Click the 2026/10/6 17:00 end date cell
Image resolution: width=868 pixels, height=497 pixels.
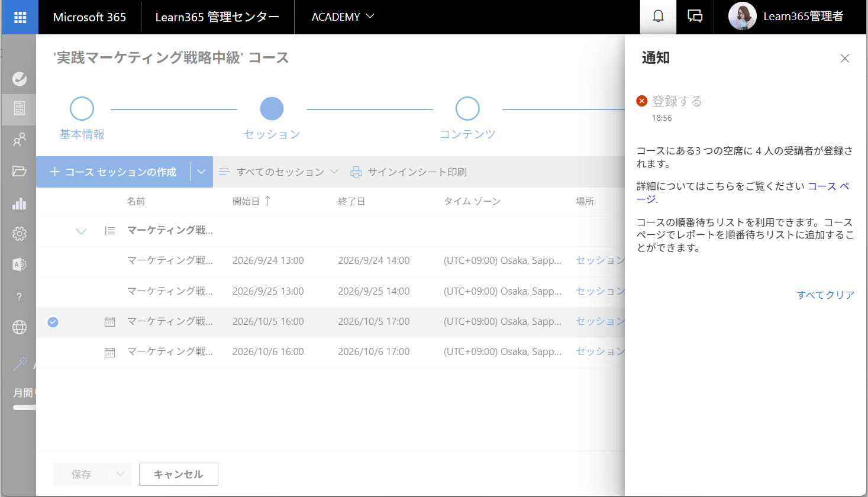click(374, 351)
